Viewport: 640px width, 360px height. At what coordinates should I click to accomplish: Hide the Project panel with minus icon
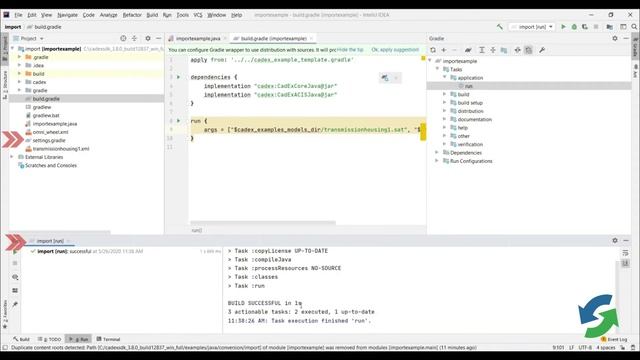159,38
